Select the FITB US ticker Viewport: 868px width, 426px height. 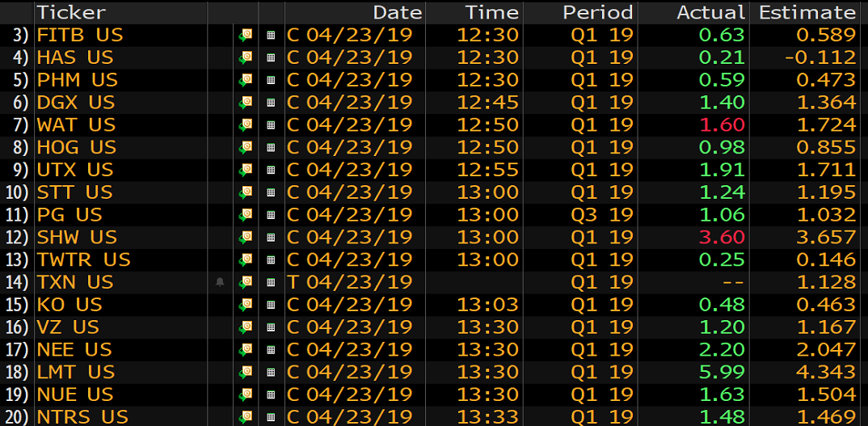tap(80, 35)
